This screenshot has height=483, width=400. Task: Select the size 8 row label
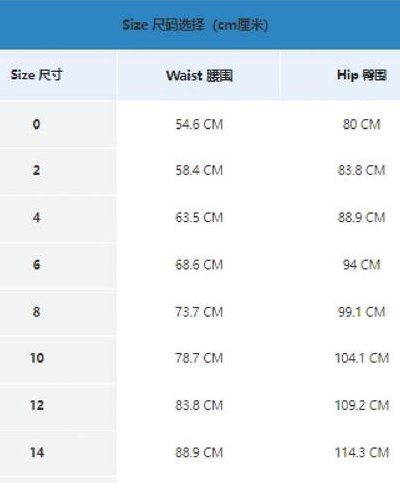[36, 312]
